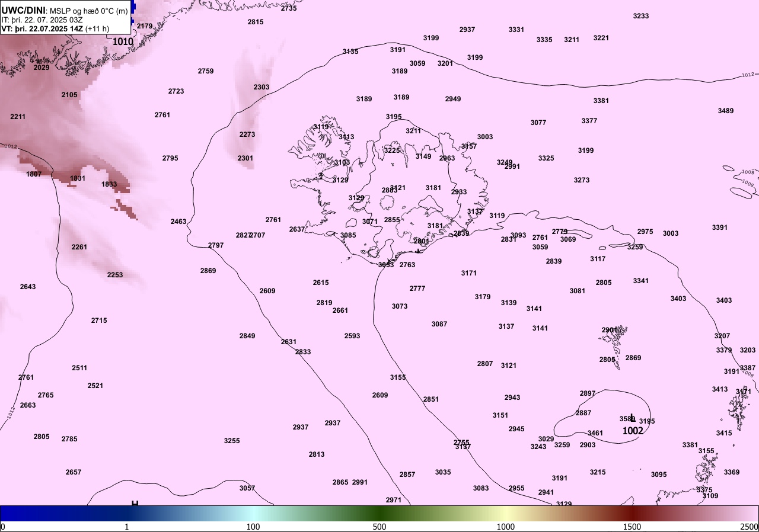
Task: Click the height value 2975
Action: click(x=645, y=232)
